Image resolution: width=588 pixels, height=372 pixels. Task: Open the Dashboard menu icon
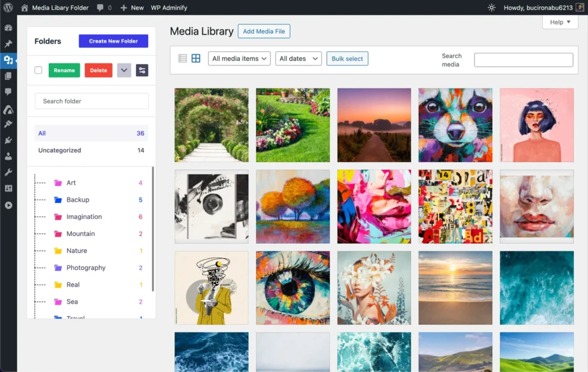pyautogui.click(x=8, y=28)
